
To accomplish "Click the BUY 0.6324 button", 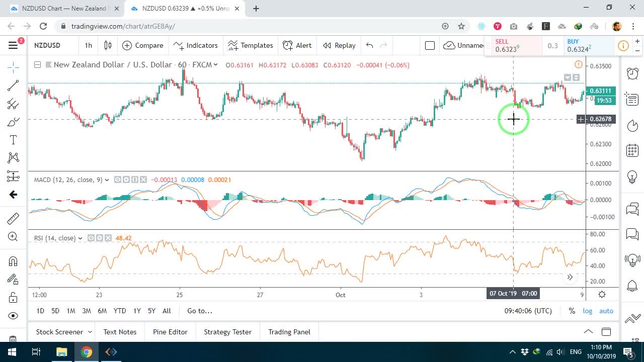I will pos(589,46).
